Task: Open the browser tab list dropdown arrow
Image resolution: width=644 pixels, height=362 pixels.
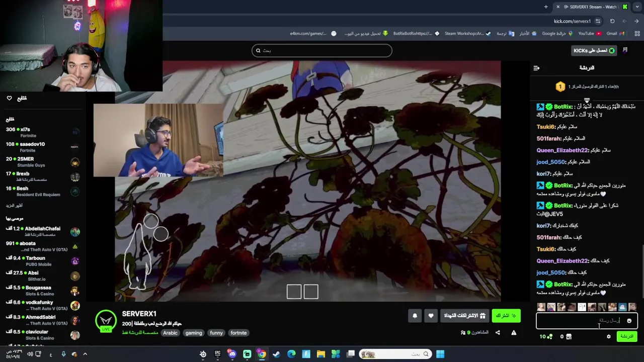Action: (636, 7)
